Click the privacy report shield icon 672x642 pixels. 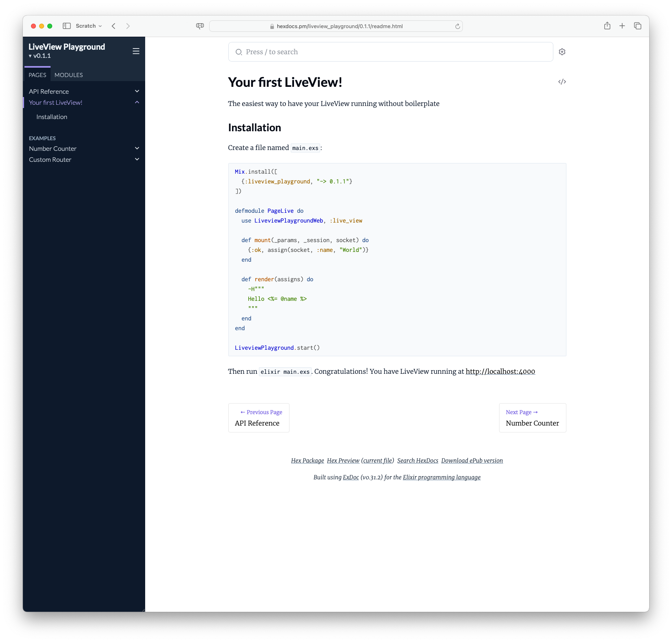point(200,26)
